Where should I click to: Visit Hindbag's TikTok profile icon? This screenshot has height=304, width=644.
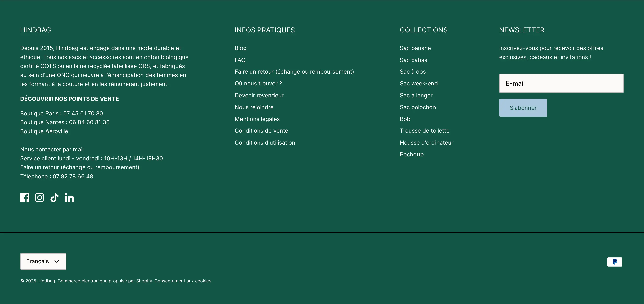point(54,198)
